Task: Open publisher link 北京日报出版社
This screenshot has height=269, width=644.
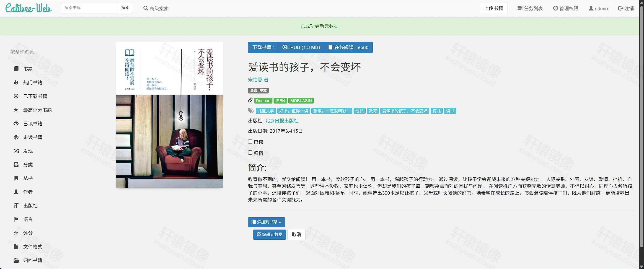Action: click(282, 121)
